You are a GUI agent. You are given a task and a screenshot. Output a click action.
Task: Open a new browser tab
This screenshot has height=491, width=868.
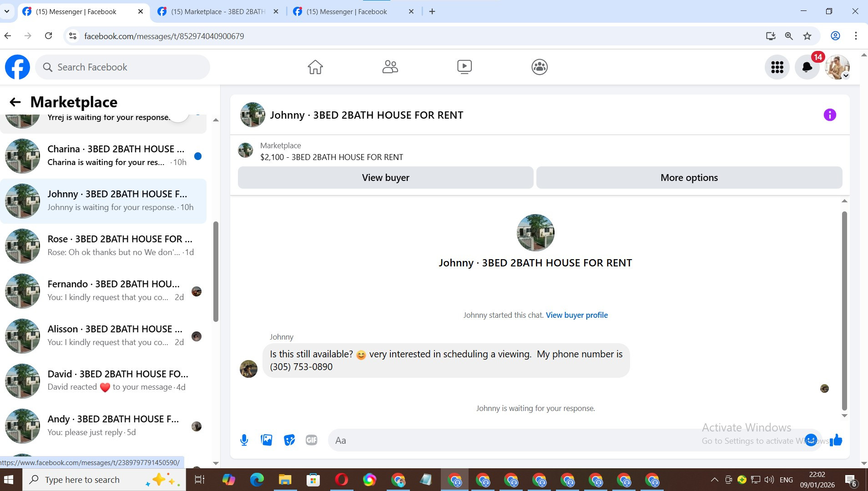pos(432,12)
